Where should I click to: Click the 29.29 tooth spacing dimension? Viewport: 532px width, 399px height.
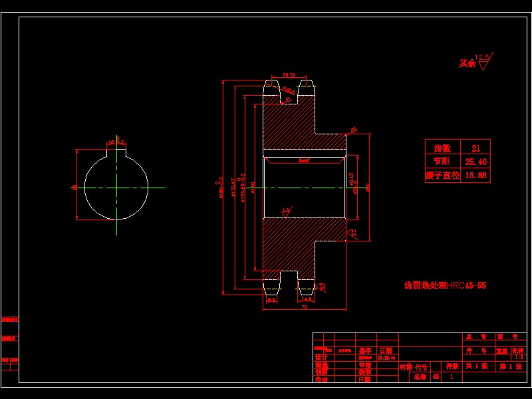tap(289, 74)
